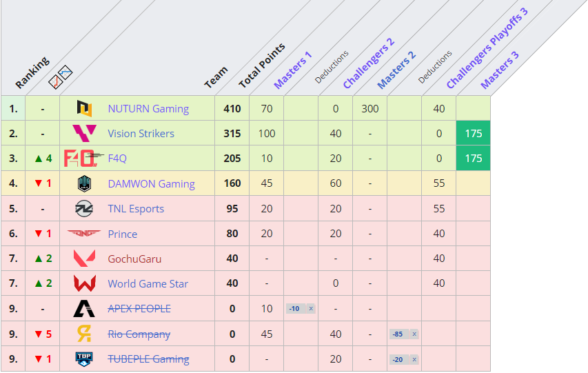
Task: Open the struck-through Rio Company link
Action: point(139,334)
